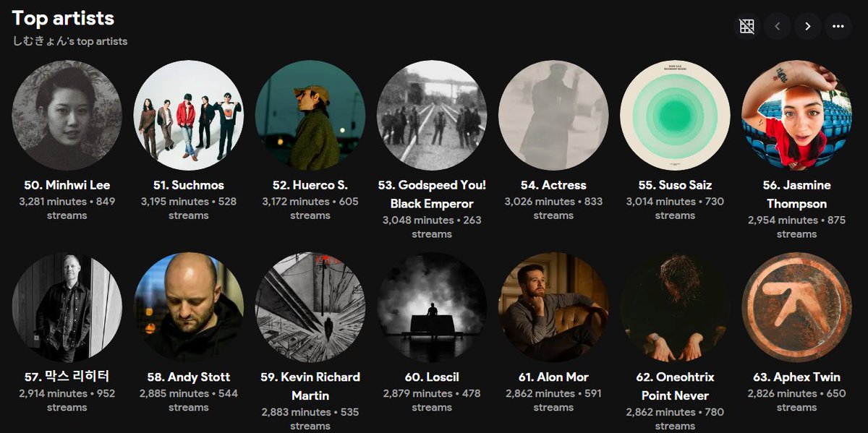
Task: Open Alon Mor artist photo
Action: [x=553, y=306]
